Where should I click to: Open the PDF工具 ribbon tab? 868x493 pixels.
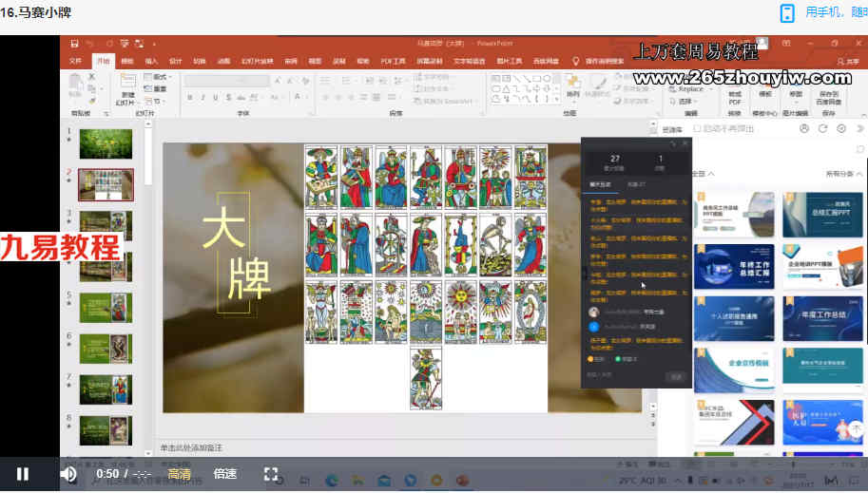coord(393,61)
